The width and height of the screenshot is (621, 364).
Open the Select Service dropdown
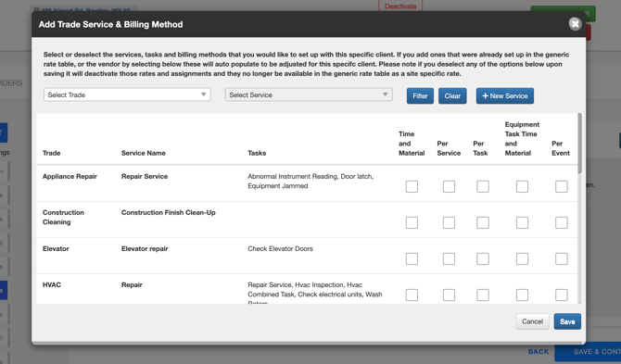(x=309, y=94)
